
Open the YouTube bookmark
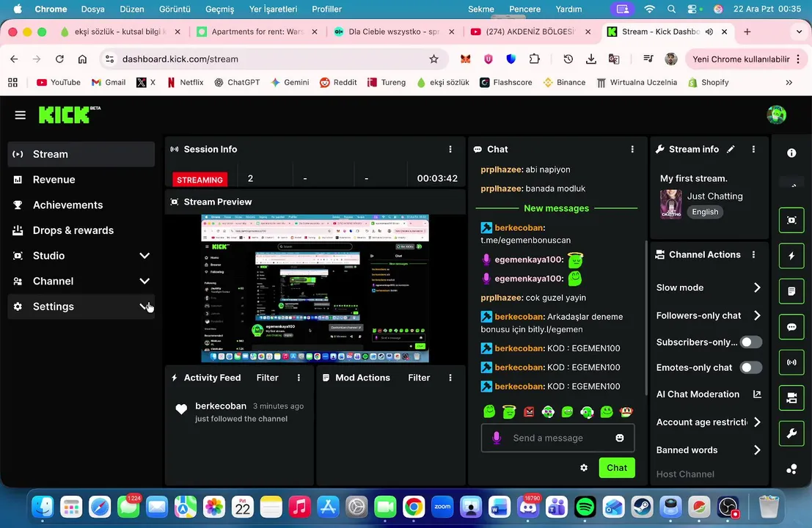[58, 82]
